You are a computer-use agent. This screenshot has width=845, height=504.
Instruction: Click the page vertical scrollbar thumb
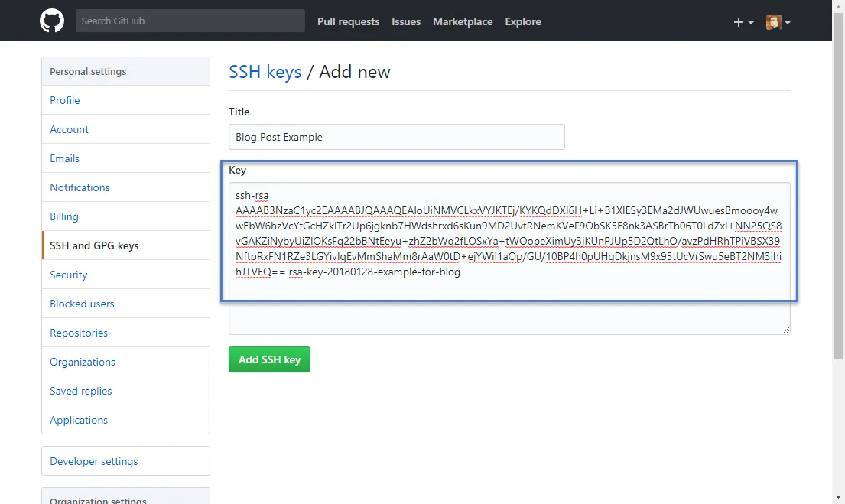838,186
